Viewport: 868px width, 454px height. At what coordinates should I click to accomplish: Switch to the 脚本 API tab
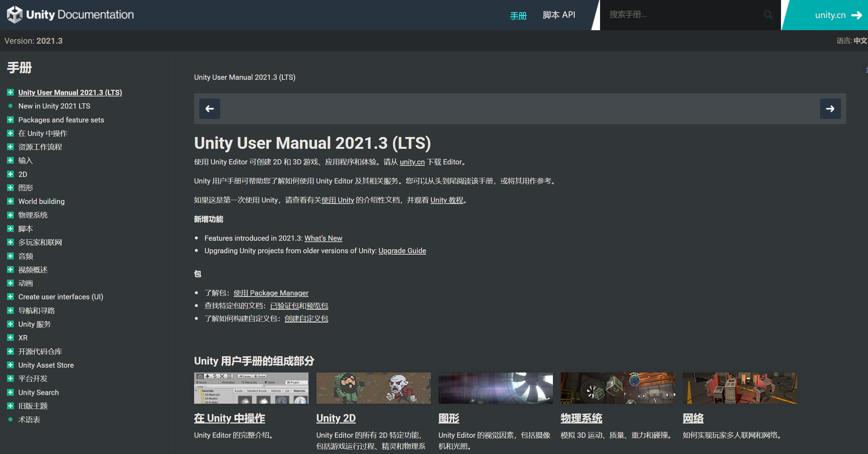pyautogui.click(x=558, y=15)
